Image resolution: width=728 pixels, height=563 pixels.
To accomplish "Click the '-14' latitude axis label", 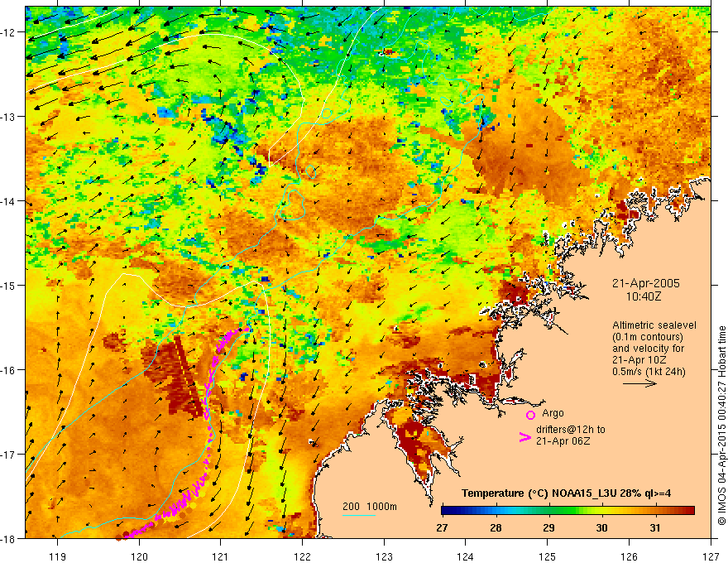I will coord(9,201).
